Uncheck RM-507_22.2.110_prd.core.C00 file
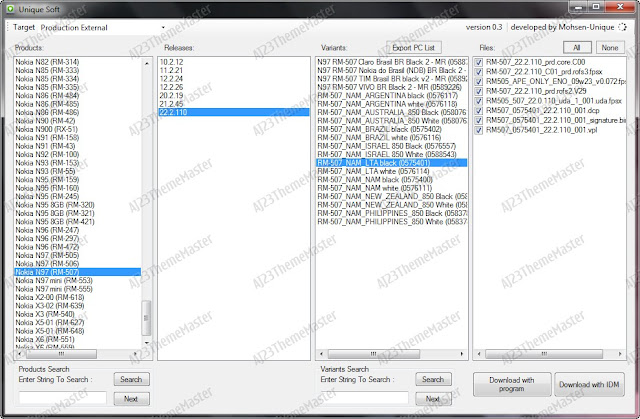Viewport: 640px width, 419px height. coord(479,62)
